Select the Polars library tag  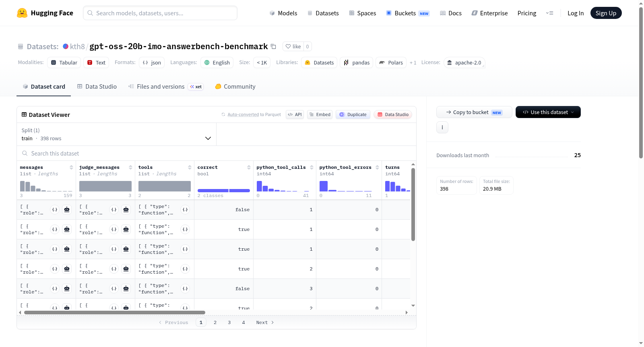(391, 62)
